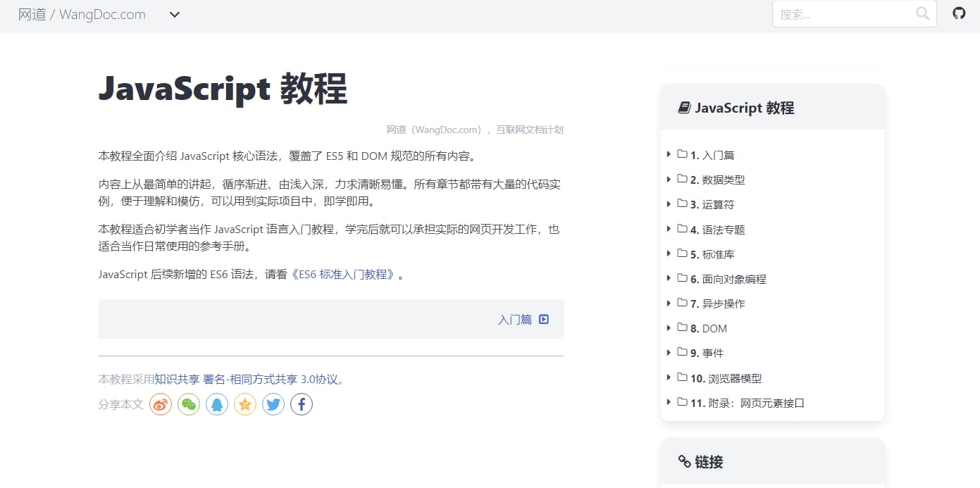Open chapter 7. 异步操作 in sidebar
The height and width of the screenshot is (488, 980).
717,304
